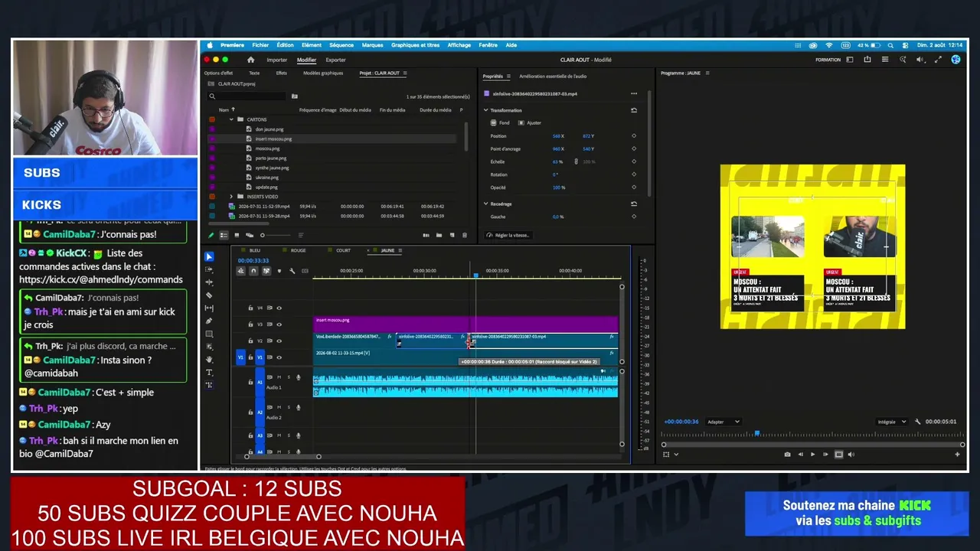Open the Home screen icon

pos(250,60)
